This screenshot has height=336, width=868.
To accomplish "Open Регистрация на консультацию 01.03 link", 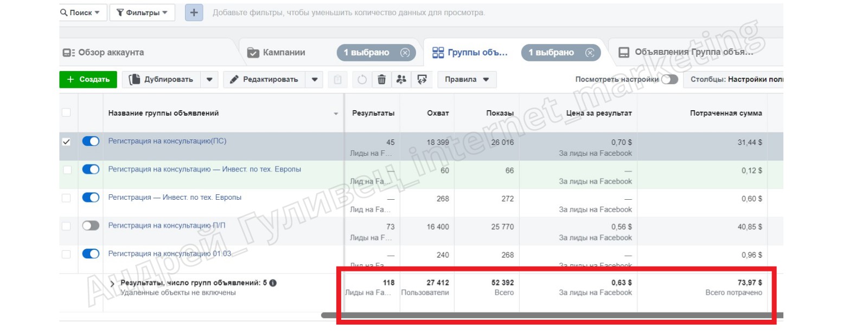I will [170, 254].
